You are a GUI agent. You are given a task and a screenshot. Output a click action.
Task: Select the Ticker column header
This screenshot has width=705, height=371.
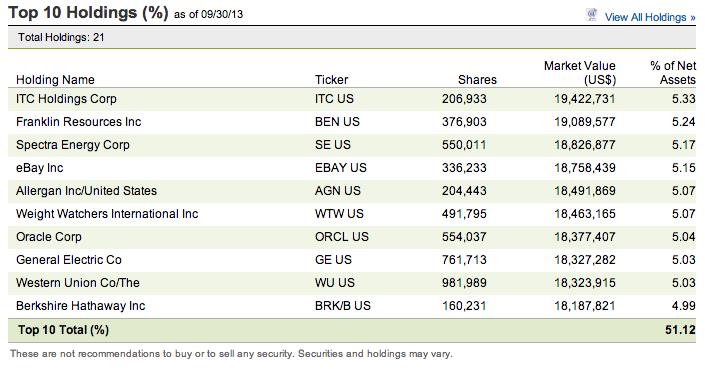331,80
